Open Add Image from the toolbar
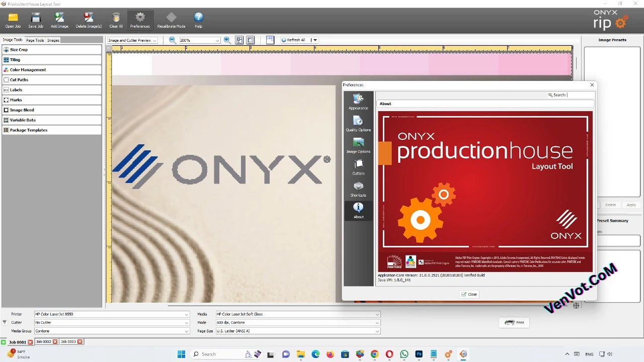The image size is (644, 362). pyautogui.click(x=59, y=20)
